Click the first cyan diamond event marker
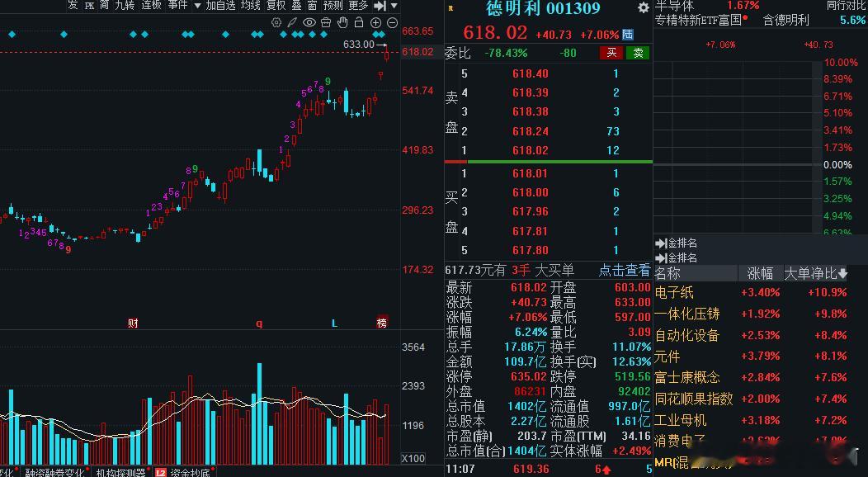 (12, 35)
